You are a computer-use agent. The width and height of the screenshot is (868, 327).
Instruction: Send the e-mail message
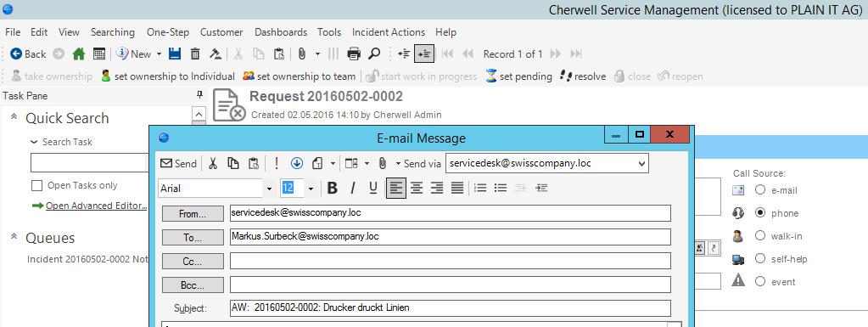[x=178, y=163]
